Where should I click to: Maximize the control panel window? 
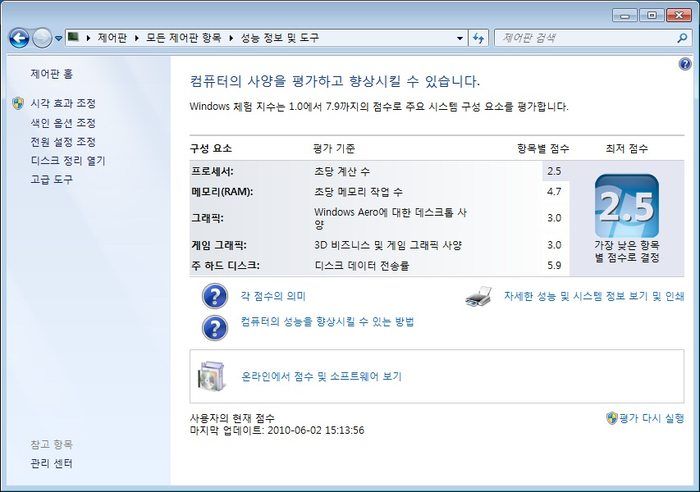pyautogui.click(x=651, y=16)
